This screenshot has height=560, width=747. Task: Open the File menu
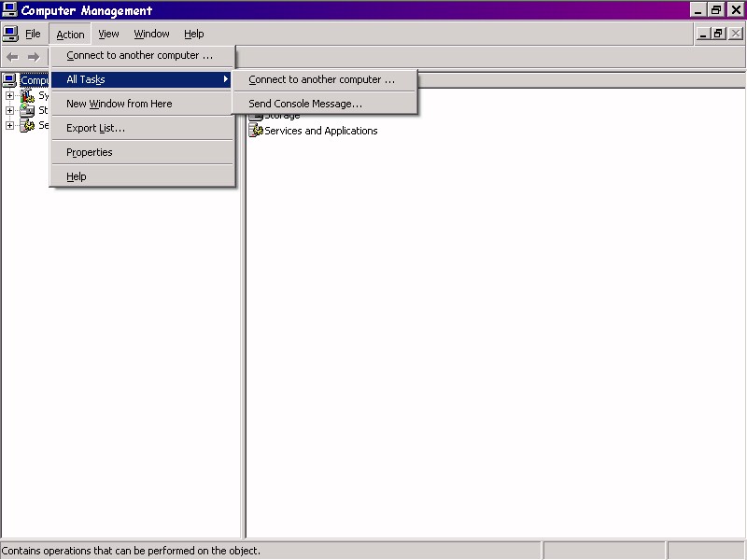[33, 34]
